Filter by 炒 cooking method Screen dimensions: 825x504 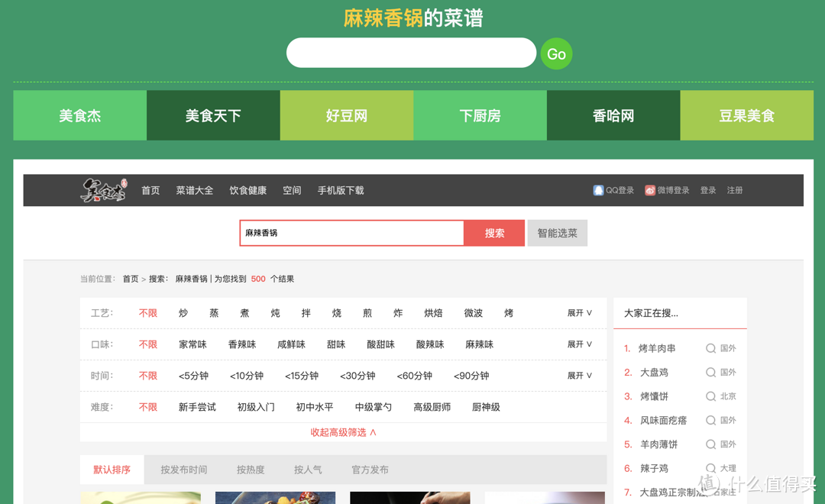point(183,313)
